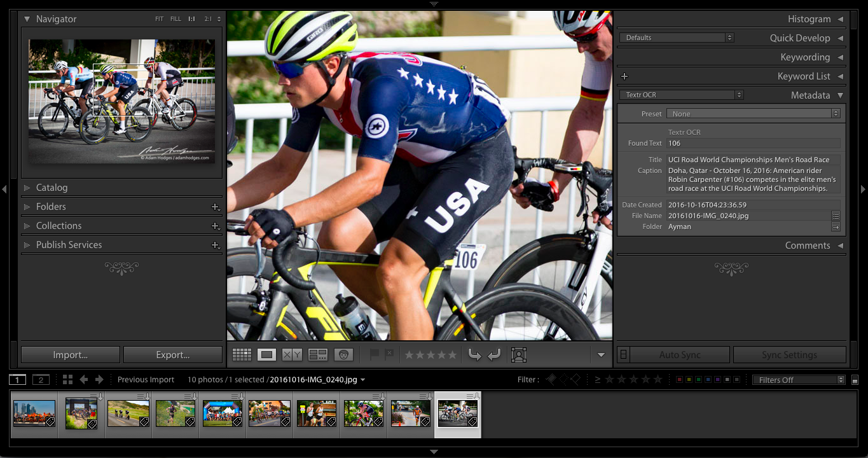Hide the left panel group arrow
The width and height of the screenshot is (868, 458).
[4, 189]
